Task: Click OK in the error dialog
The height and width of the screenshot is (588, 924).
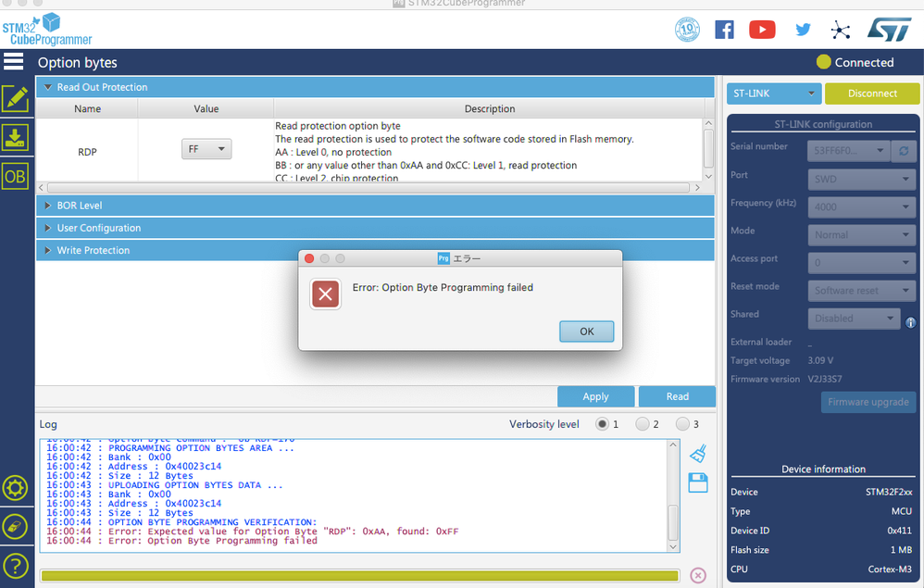Action: pyautogui.click(x=586, y=332)
